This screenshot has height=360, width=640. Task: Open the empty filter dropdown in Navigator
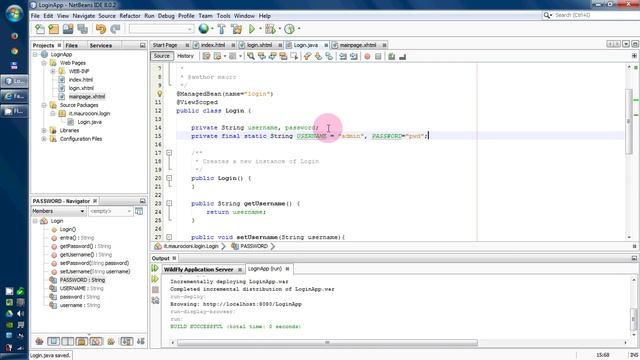110,211
